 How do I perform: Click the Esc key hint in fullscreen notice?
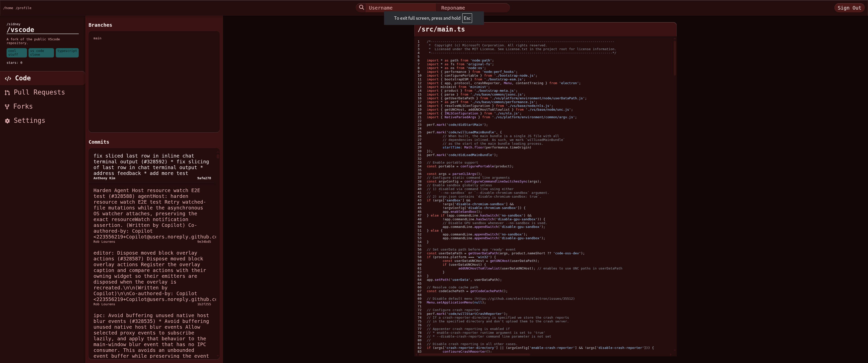467,18
